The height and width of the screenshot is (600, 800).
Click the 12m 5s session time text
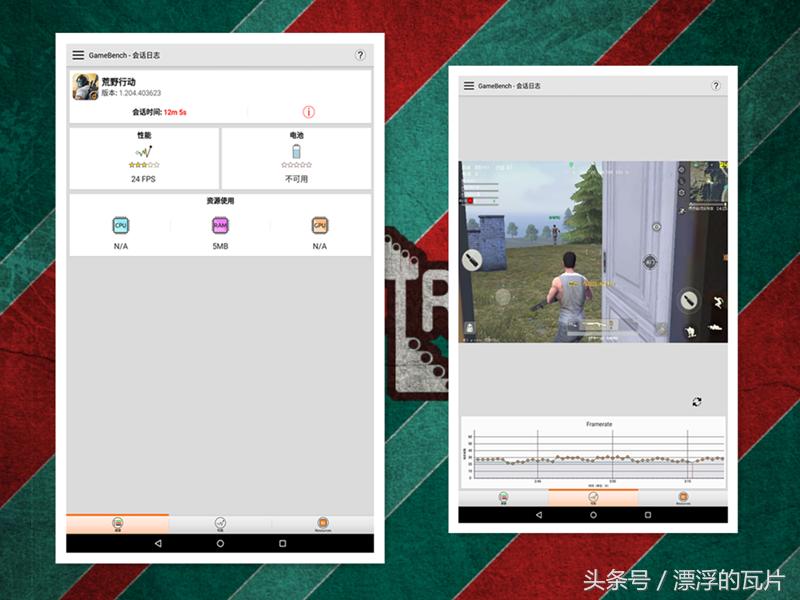[175, 112]
